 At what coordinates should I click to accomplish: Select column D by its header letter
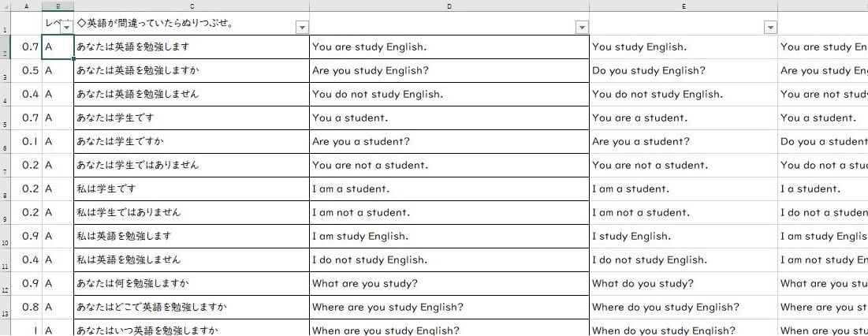pyautogui.click(x=449, y=6)
